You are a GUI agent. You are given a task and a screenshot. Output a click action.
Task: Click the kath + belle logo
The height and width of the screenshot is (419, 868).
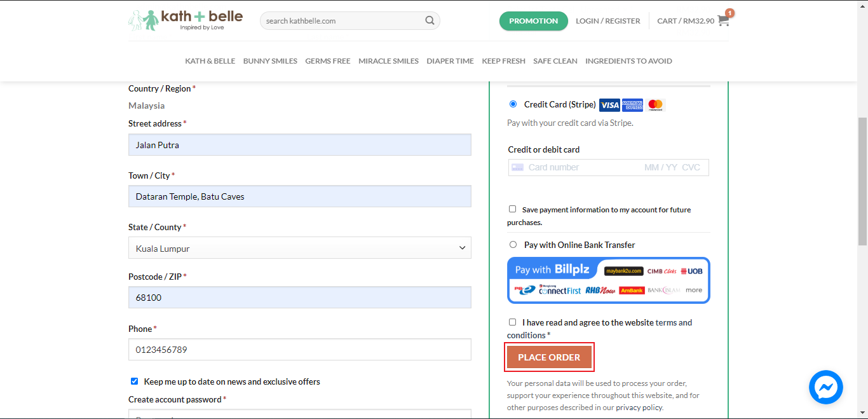186,20
